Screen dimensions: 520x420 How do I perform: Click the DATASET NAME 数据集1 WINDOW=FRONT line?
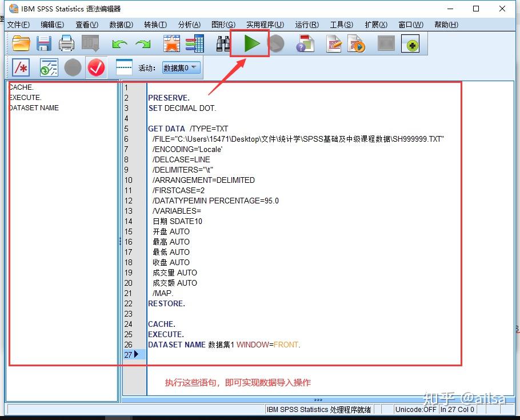point(224,345)
